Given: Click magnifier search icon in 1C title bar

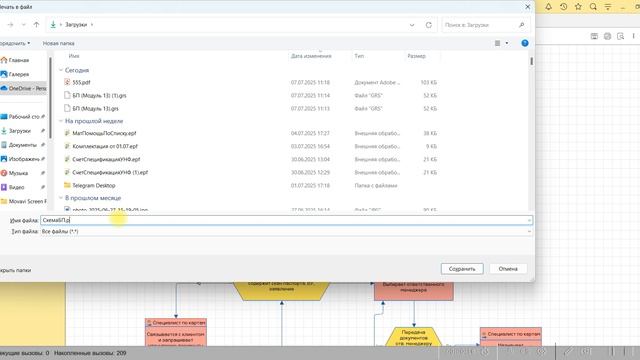Looking at the screenshot, I should pyautogui.click(x=593, y=7).
